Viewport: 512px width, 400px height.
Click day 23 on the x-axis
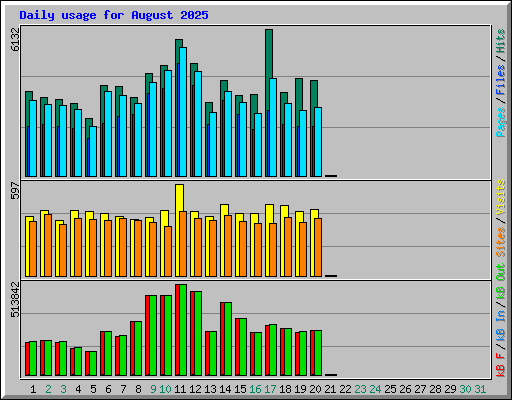[360, 389]
